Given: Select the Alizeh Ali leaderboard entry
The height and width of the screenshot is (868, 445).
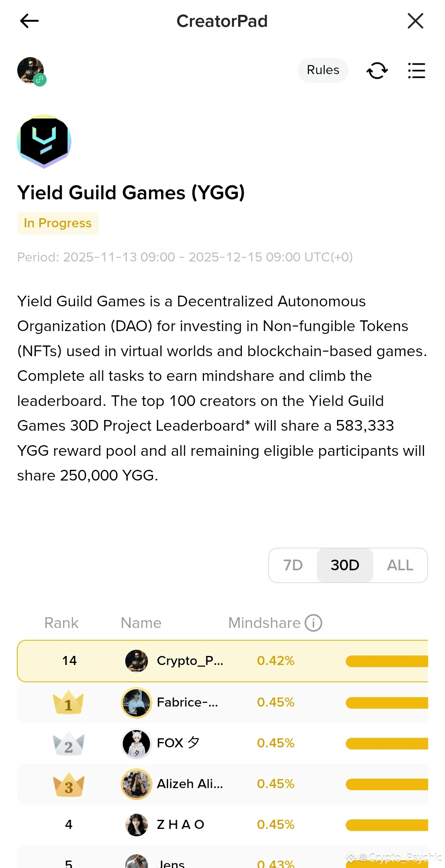Looking at the screenshot, I should click(190, 784).
